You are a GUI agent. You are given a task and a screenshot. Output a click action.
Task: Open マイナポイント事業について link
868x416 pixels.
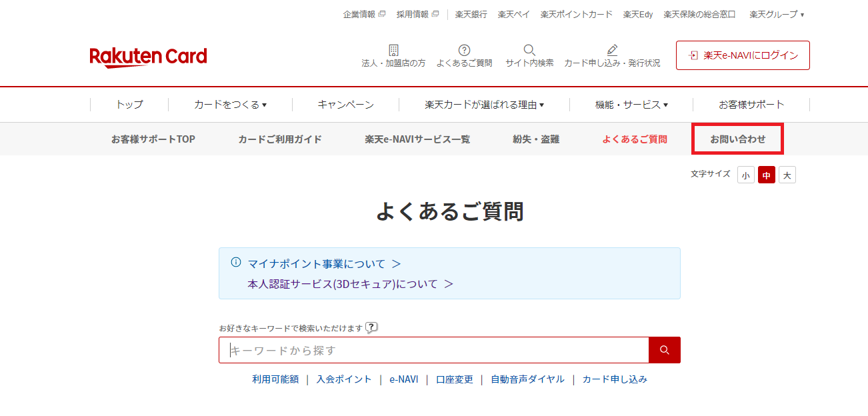click(x=325, y=264)
